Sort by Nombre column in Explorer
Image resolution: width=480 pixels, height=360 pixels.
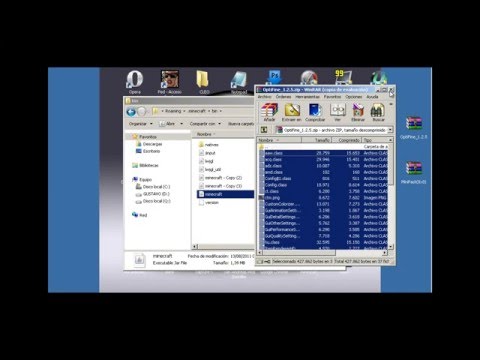click(204, 134)
